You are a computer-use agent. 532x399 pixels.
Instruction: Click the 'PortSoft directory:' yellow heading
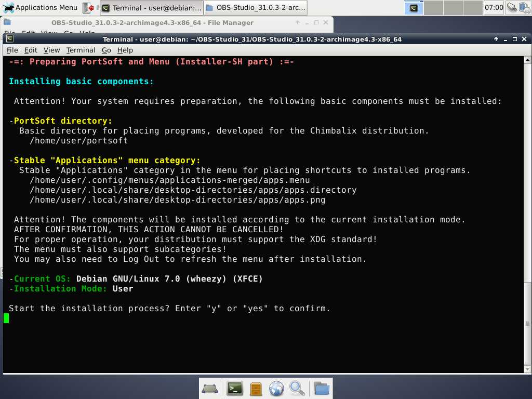point(63,121)
